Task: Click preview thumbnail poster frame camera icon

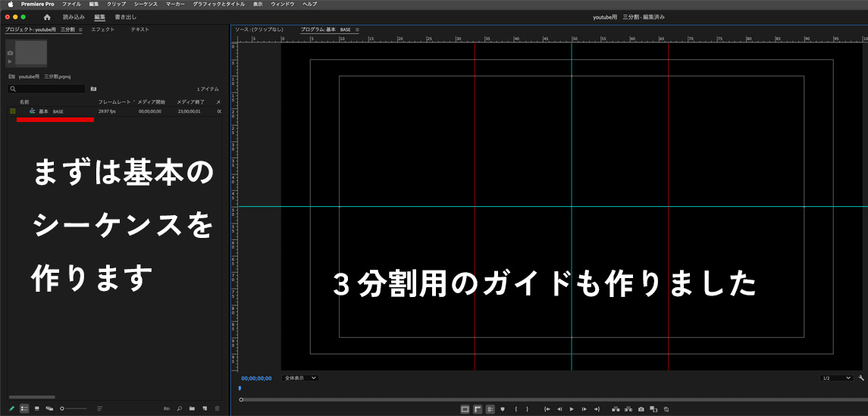Action: 10,53
